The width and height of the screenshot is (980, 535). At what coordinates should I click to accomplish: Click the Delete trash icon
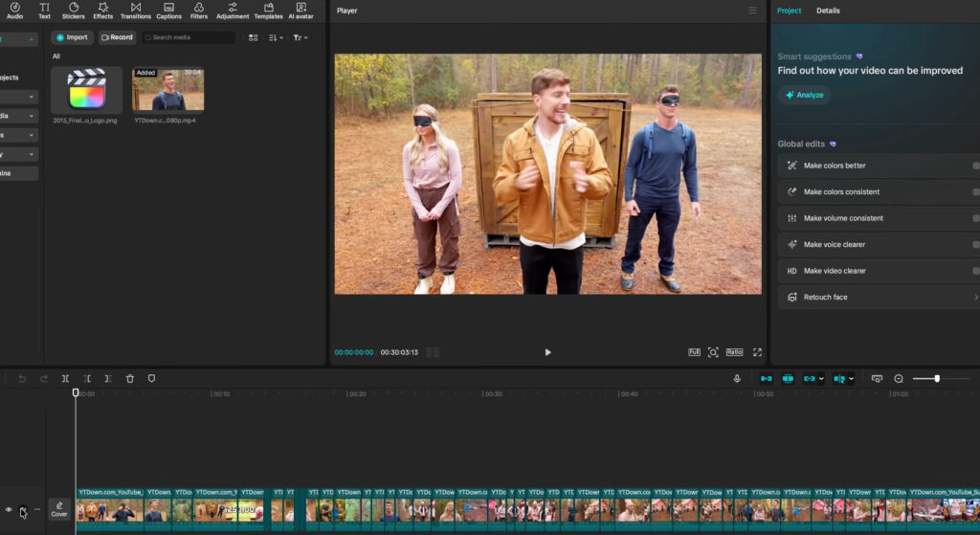pos(130,379)
